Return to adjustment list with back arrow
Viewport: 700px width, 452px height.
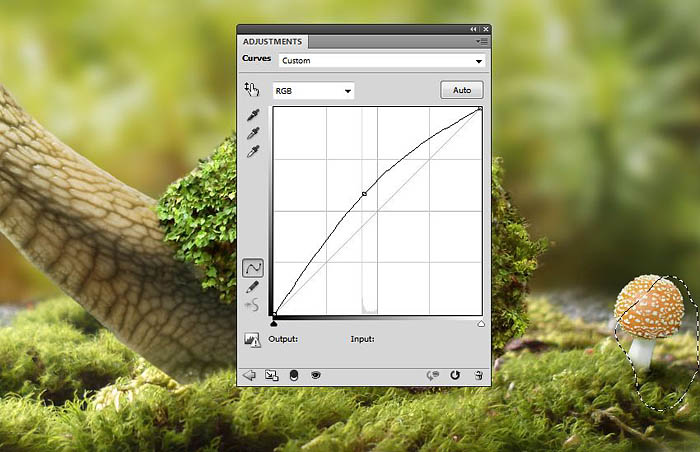tap(250, 375)
